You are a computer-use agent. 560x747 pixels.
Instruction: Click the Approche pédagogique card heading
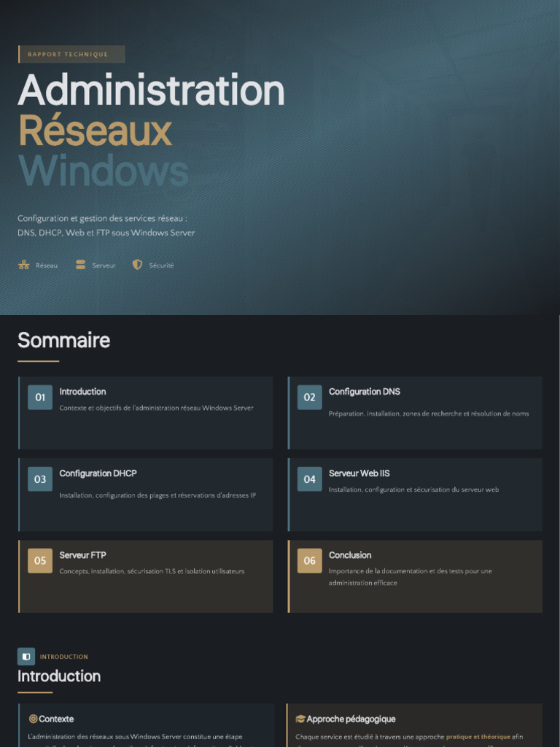click(351, 719)
